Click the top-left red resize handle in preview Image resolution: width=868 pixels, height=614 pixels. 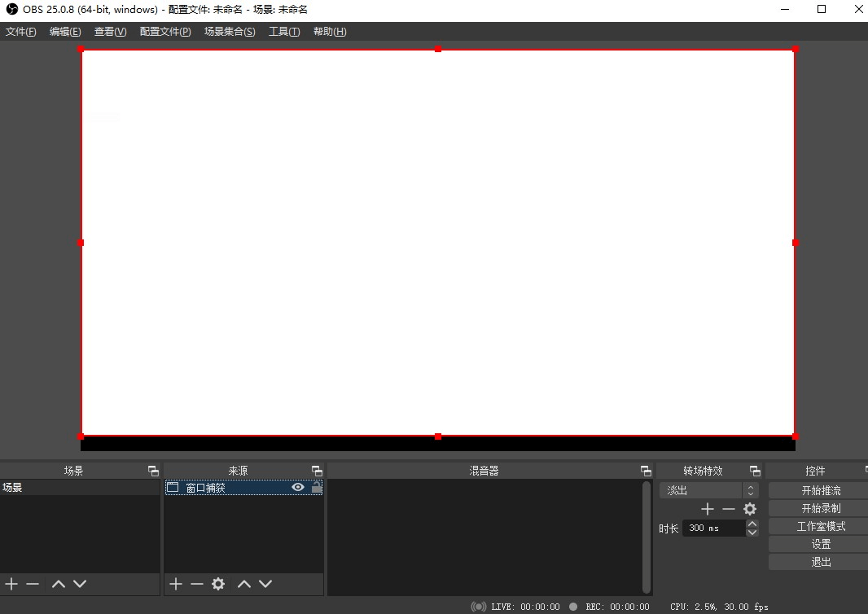81,50
